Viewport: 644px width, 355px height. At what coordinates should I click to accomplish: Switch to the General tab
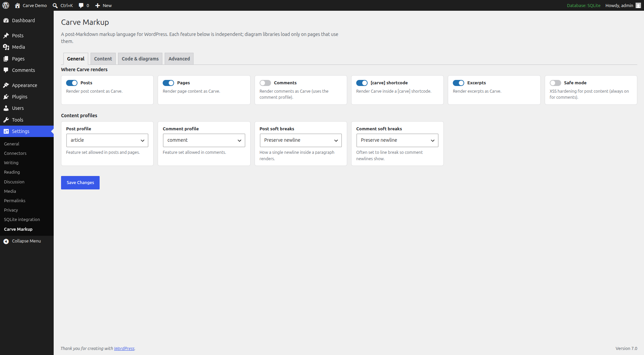click(x=76, y=59)
